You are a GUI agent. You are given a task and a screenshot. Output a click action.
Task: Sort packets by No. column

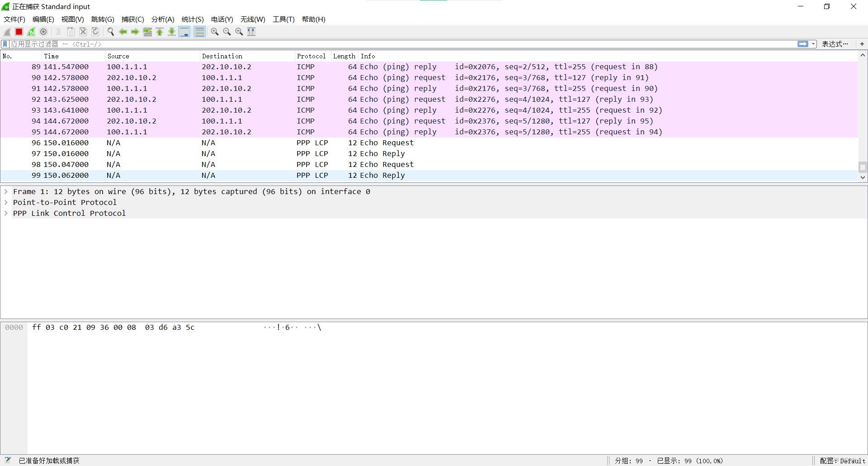click(x=21, y=56)
